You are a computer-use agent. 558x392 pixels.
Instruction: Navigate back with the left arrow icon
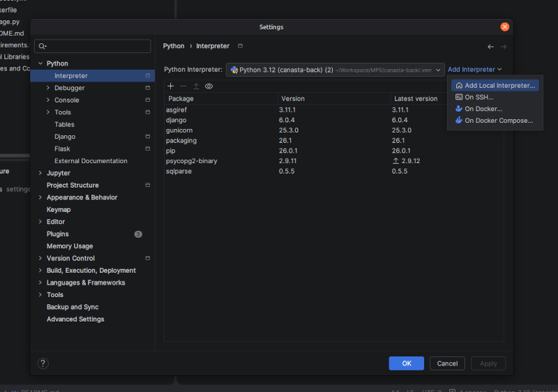point(490,47)
